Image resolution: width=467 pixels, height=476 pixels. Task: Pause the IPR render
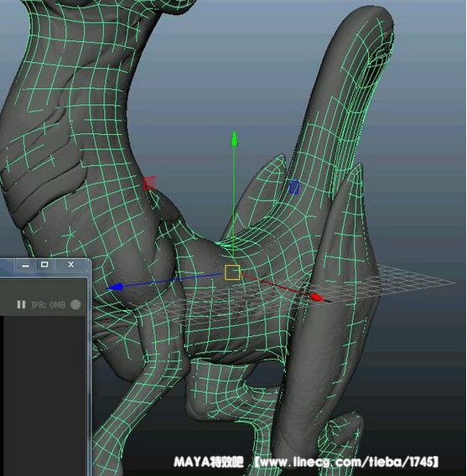click(x=21, y=304)
